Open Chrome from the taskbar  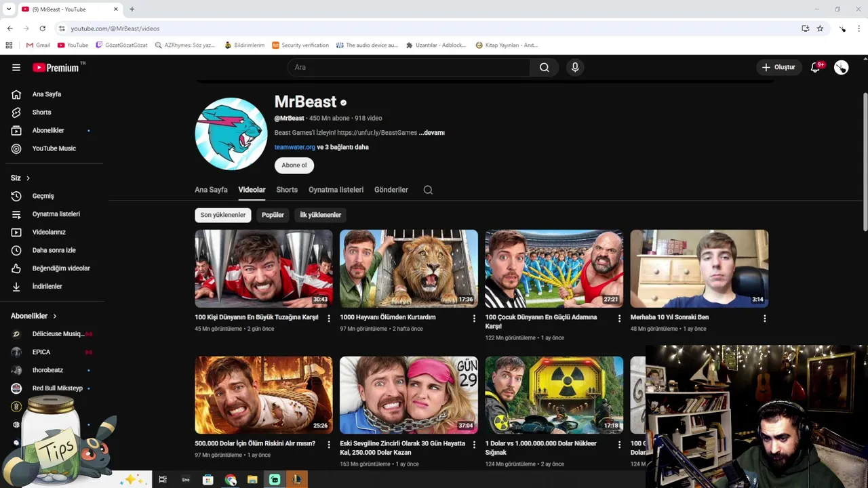pyautogui.click(x=231, y=479)
